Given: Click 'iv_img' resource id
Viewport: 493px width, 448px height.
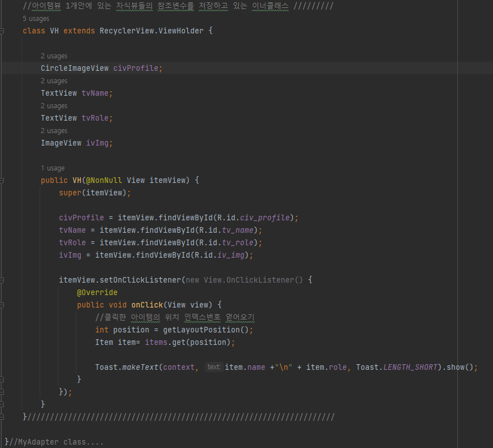Looking at the screenshot, I should (231, 255).
